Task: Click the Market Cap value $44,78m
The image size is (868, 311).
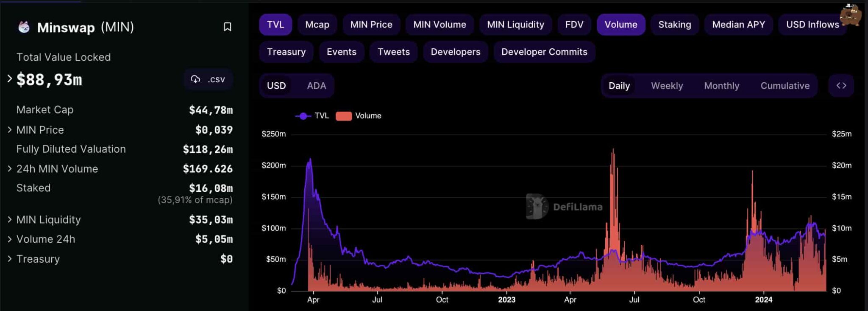Action: click(x=211, y=110)
